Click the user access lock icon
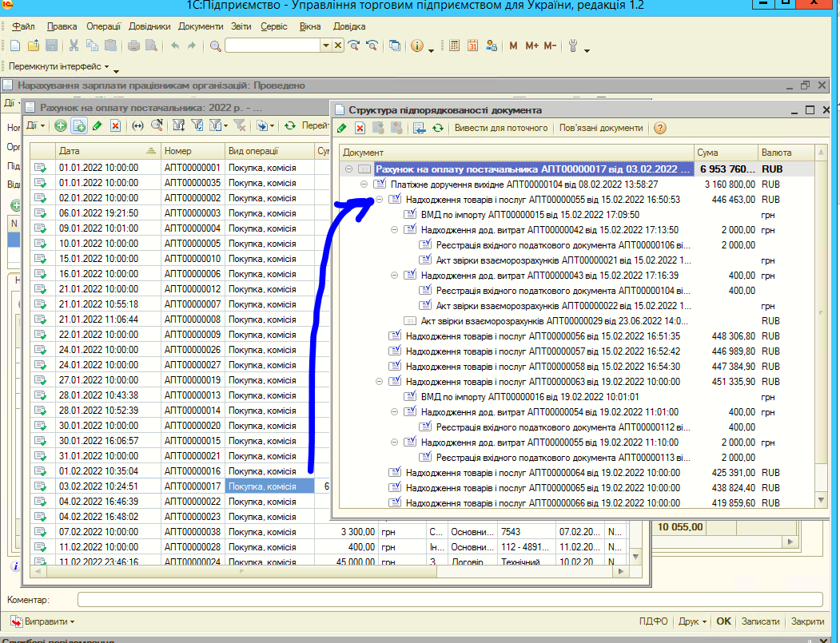The height and width of the screenshot is (643, 840). pos(491,46)
